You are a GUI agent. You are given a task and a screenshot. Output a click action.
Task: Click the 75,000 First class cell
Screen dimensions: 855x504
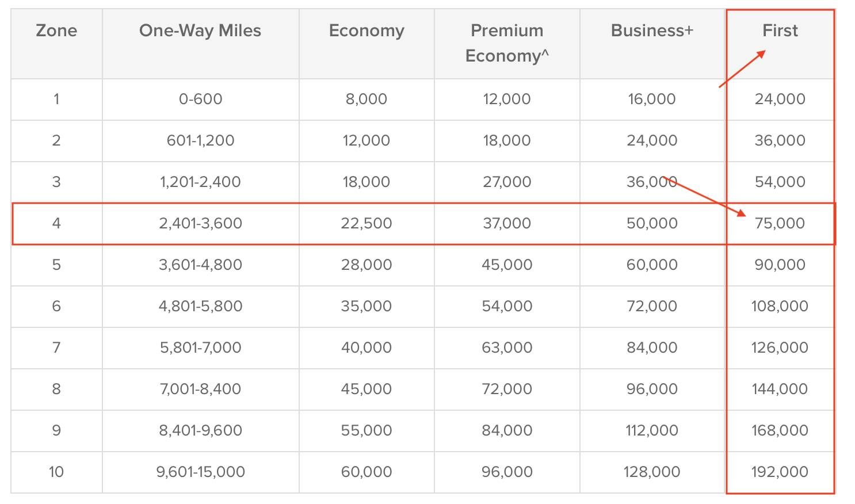780,223
